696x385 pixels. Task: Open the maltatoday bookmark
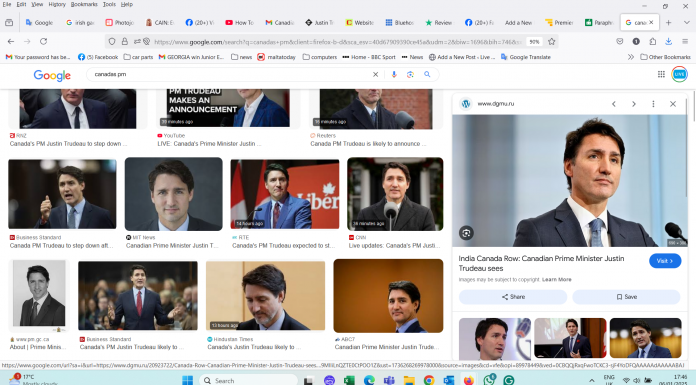(277, 57)
